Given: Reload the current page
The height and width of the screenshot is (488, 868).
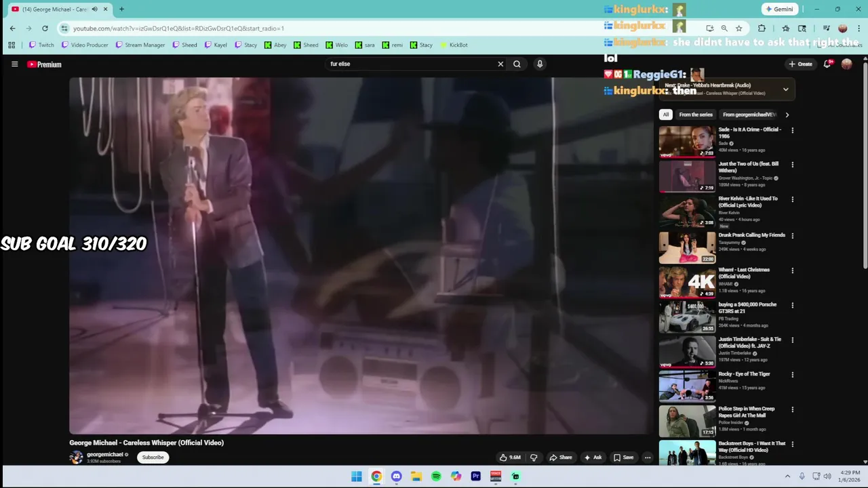Looking at the screenshot, I should [45, 28].
